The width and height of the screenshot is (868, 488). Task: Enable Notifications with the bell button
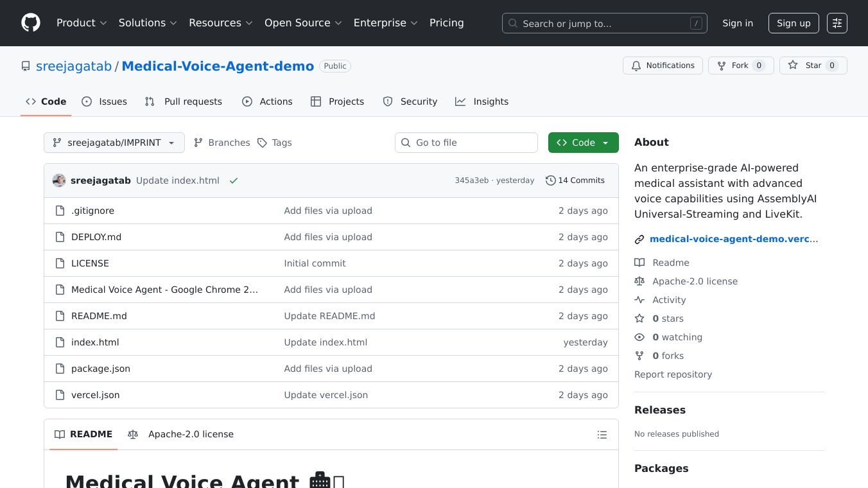pyautogui.click(x=663, y=65)
